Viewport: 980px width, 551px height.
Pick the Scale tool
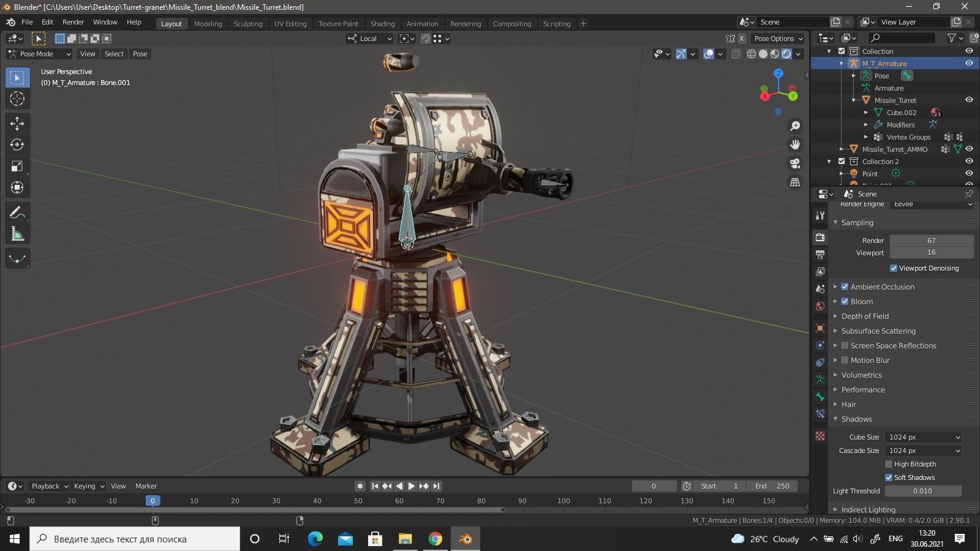tap(17, 166)
